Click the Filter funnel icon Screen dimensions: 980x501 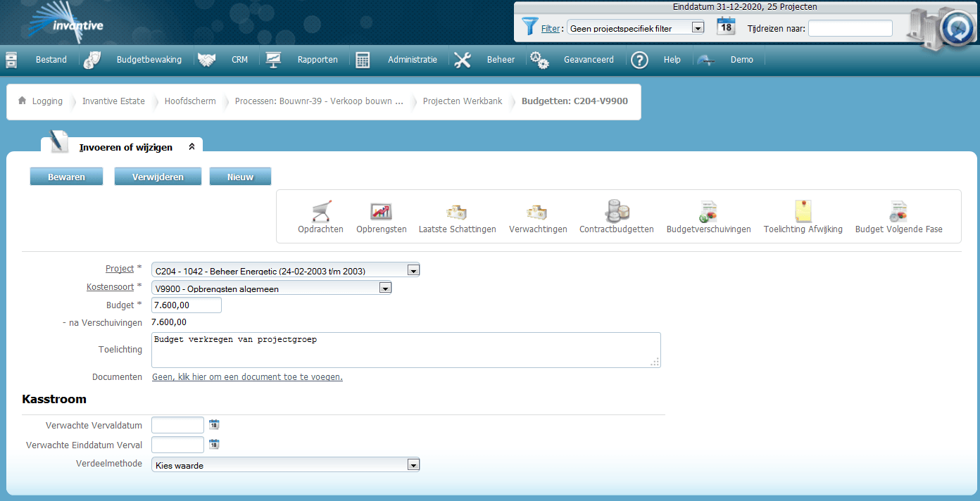pos(529,26)
